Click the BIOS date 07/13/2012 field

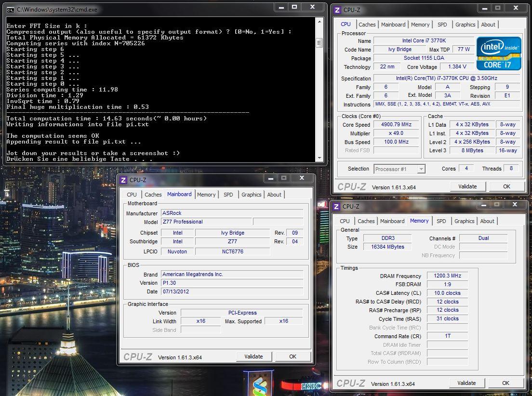tap(232, 292)
